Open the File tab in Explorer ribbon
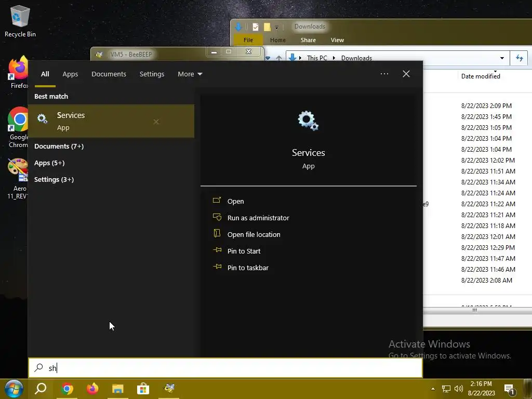 [248, 40]
